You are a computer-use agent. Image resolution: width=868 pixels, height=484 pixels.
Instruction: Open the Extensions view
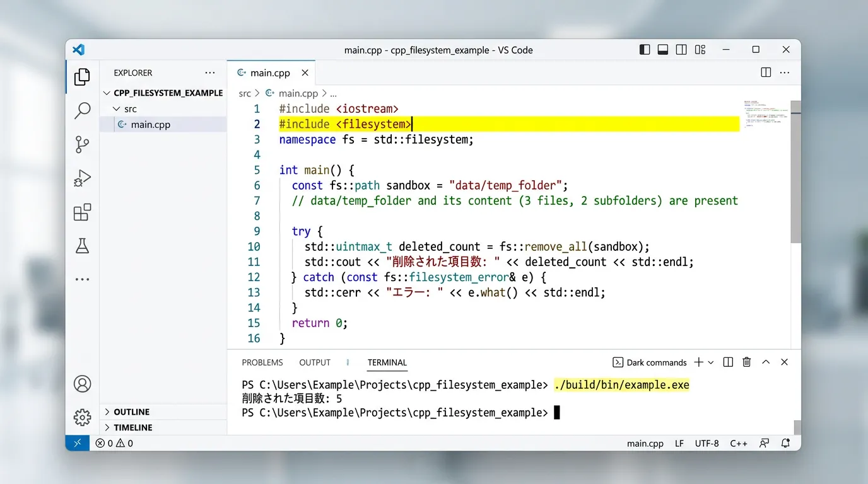pyautogui.click(x=82, y=212)
